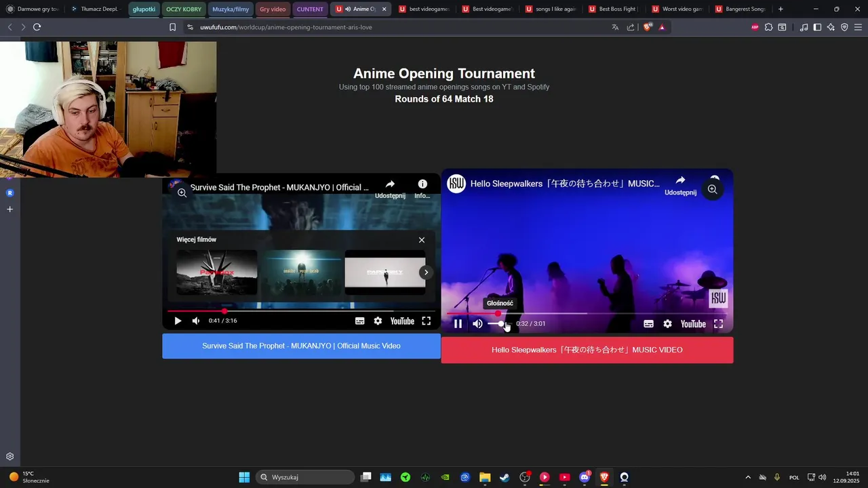Translate this page icon in address bar

pyautogui.click(x=615, y=27)
